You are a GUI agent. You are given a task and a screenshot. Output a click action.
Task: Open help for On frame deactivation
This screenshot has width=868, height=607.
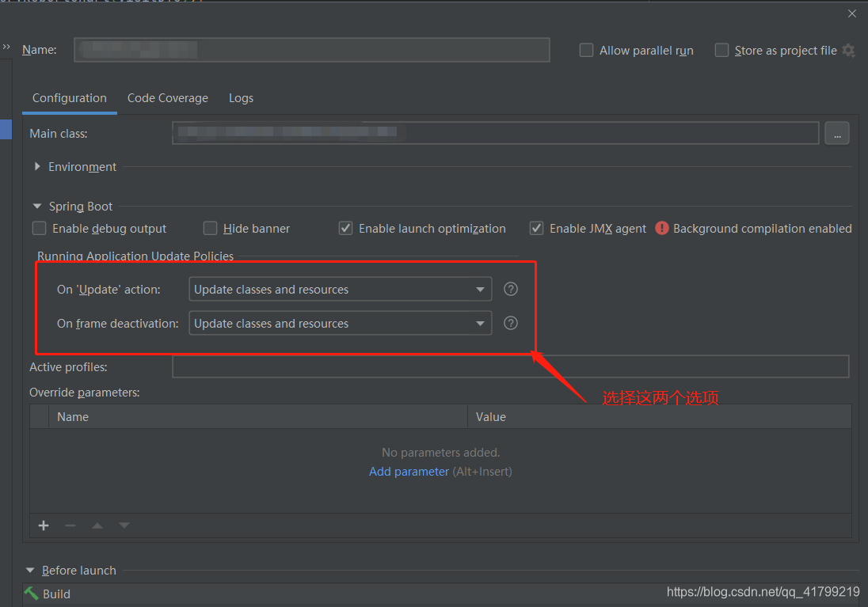pos(510,323)
